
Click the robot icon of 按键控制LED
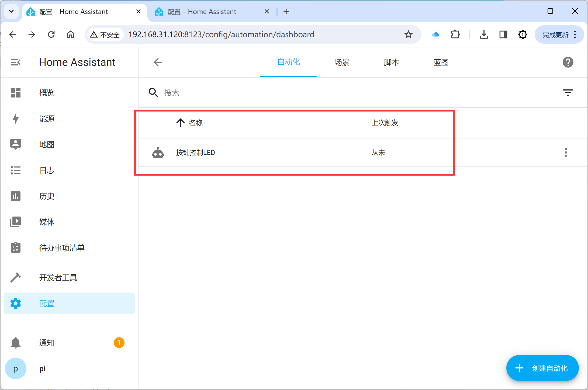tap(158, 152)
